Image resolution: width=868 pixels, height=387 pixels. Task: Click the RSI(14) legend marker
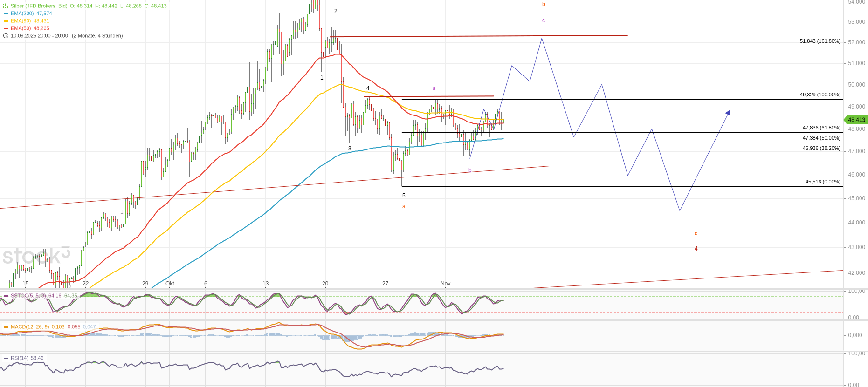6,358
